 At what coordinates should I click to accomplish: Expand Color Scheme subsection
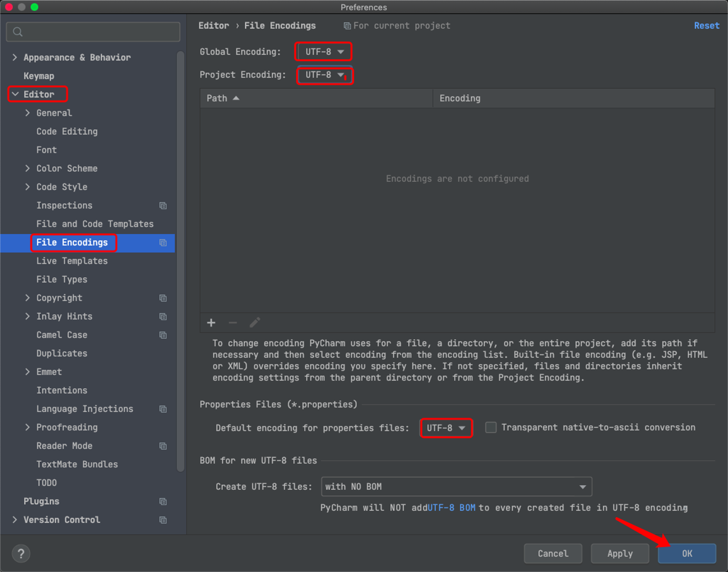coord(27,168)
